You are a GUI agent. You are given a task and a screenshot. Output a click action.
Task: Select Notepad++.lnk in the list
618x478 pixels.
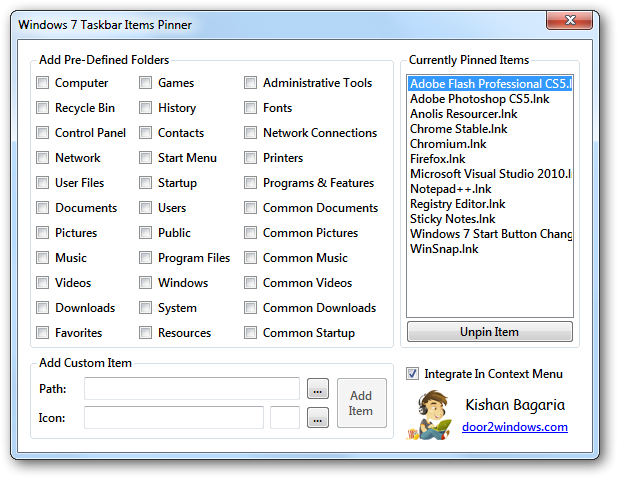click(x=490, y=189)
